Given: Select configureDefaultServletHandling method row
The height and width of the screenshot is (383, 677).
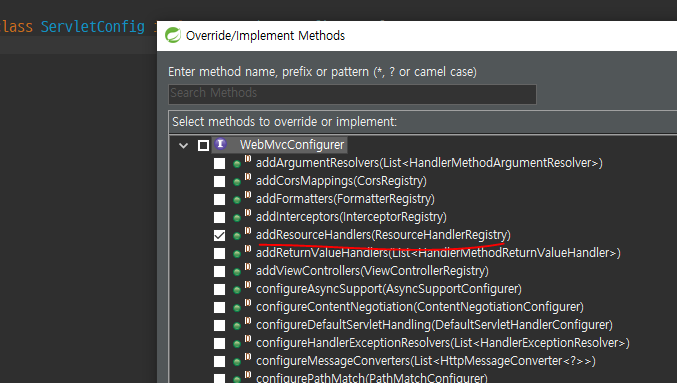Looking at the screenshot, I should [434, 325].
